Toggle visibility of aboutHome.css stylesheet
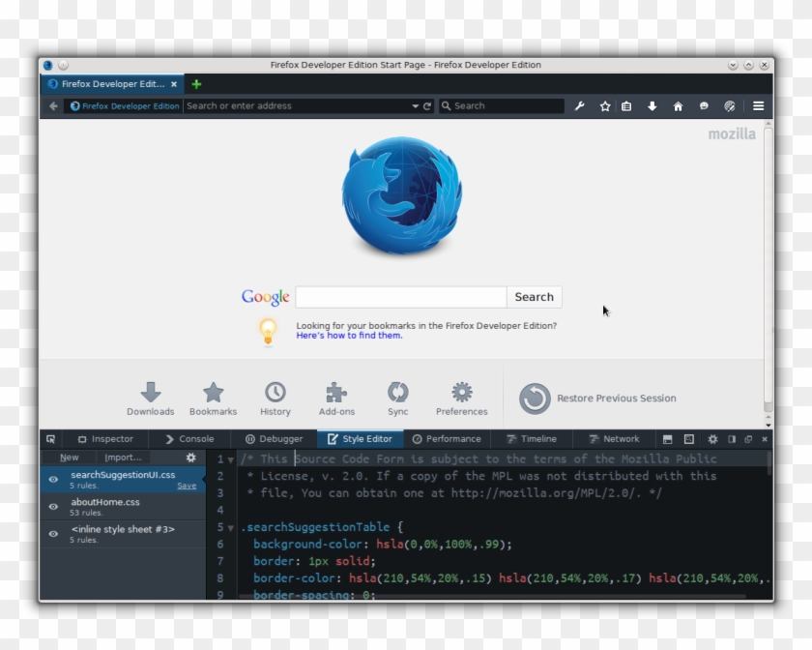812x650 pixels. (x=53, y=507)
